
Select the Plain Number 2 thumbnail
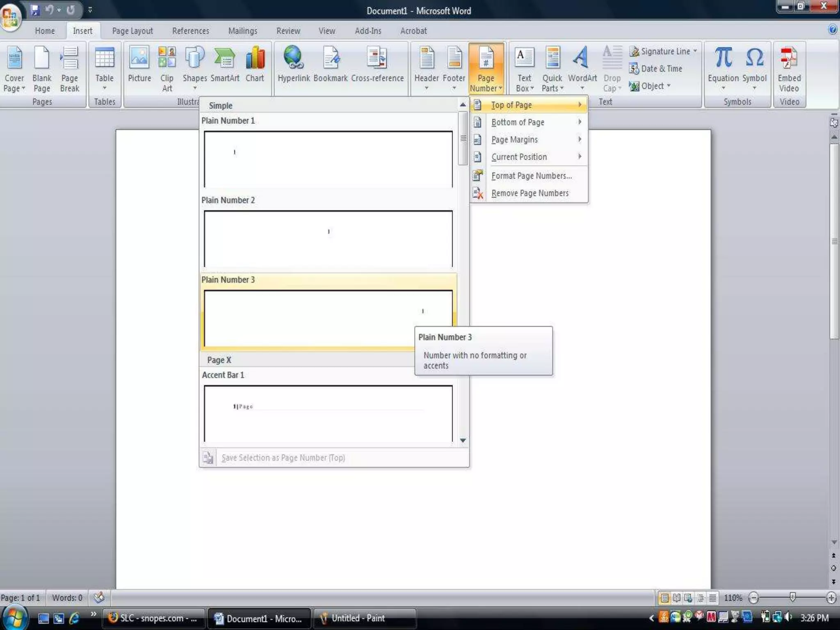click(x=328, y=238)
